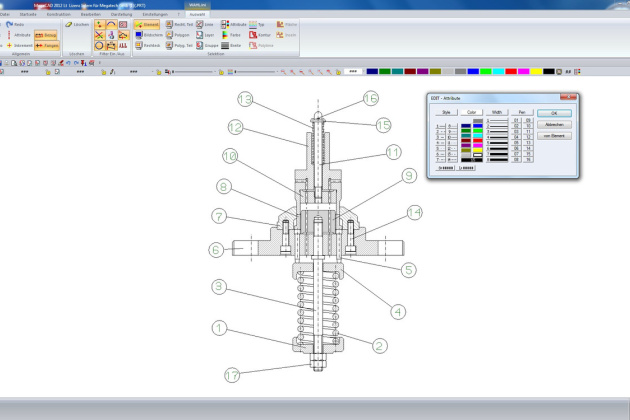Select the Kontur icon
Viewport: 630px width, 420px height.
click(253, 34)
